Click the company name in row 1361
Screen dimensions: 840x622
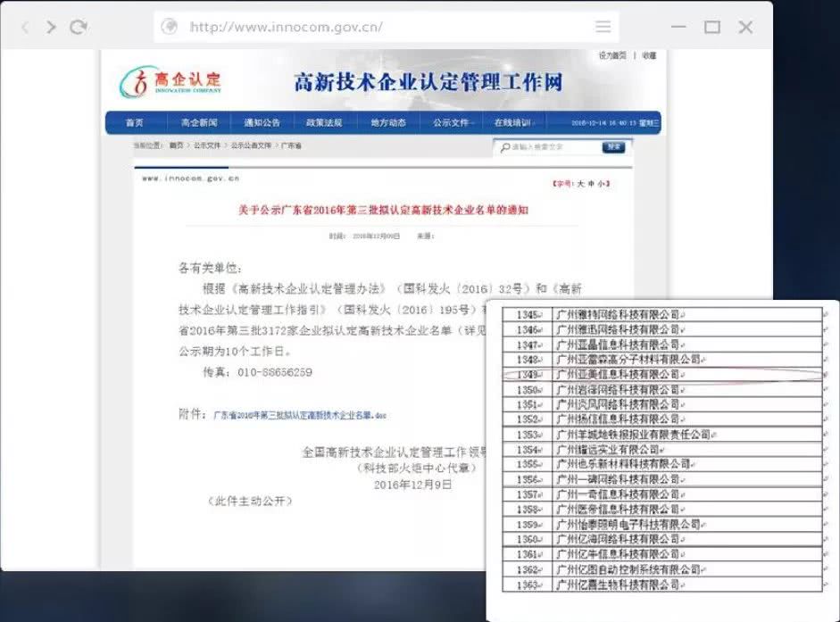pos(618,554)
